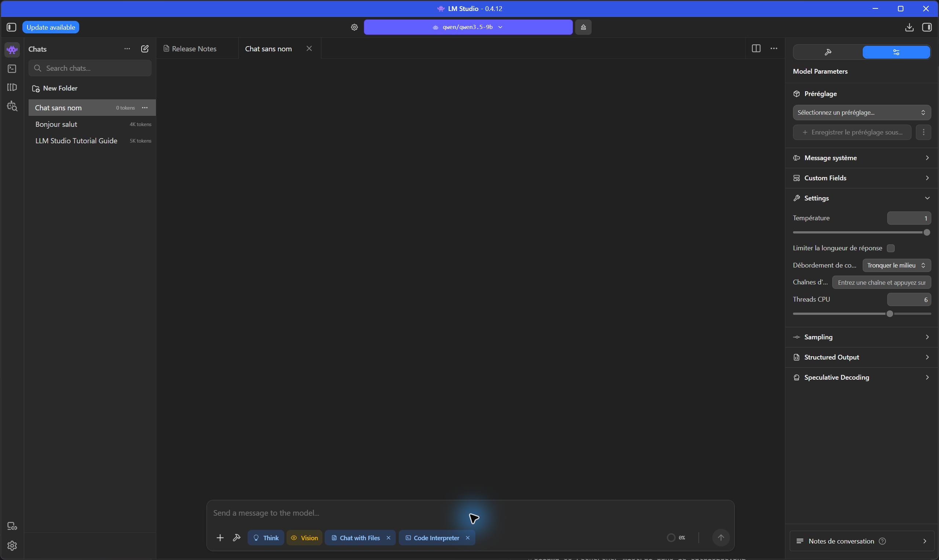This screenshot has width=939, height=560.
Task: Adjust the Threads CPU slider handle
Action: pos(889,314)
